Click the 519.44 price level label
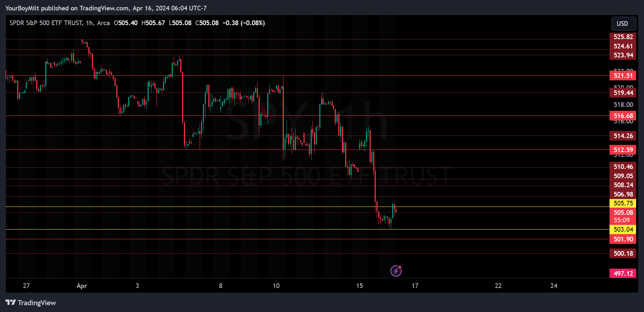 coord(623,93)
